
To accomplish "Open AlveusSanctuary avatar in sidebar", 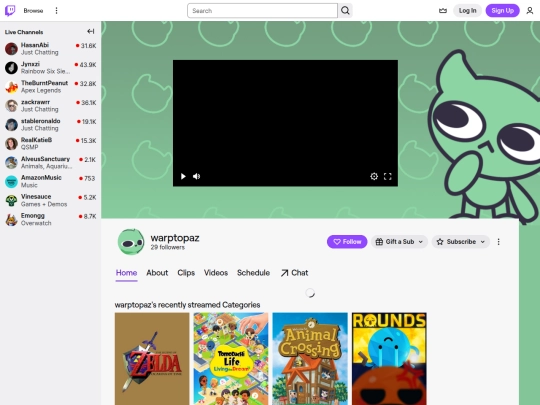I will [x=11, y=163].
